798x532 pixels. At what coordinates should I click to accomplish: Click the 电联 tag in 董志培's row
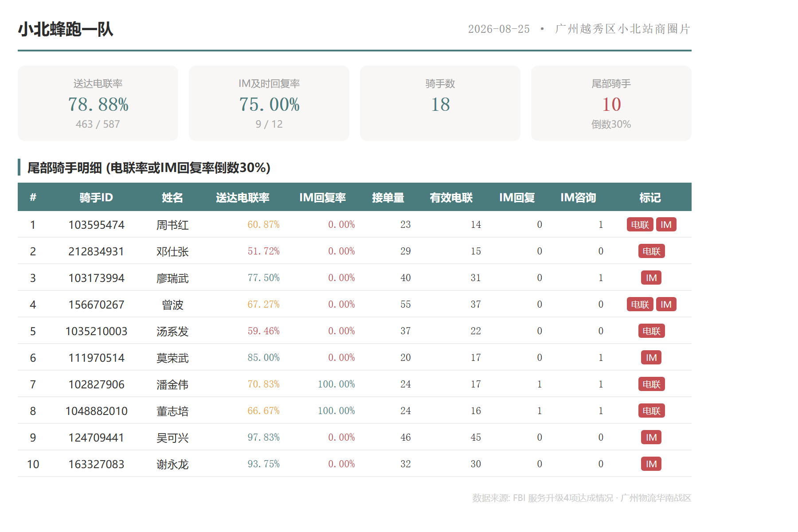click(651, 411)
